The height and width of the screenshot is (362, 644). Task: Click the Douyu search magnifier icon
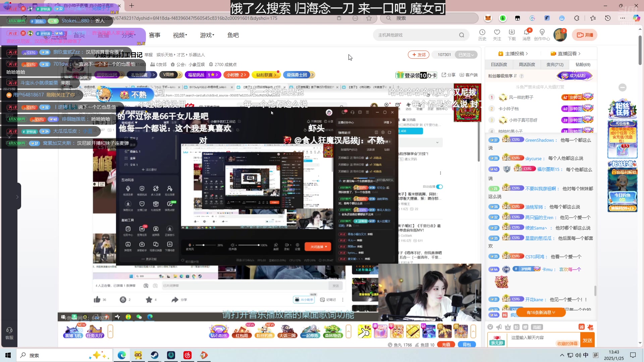(x=462, y=35)
